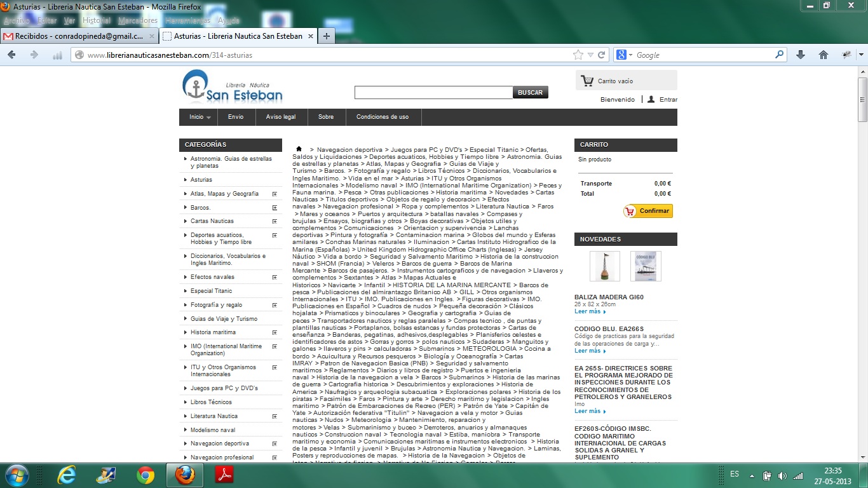Click the BUSCAR button
Screen dimensions: 868x488
(531, 93)
